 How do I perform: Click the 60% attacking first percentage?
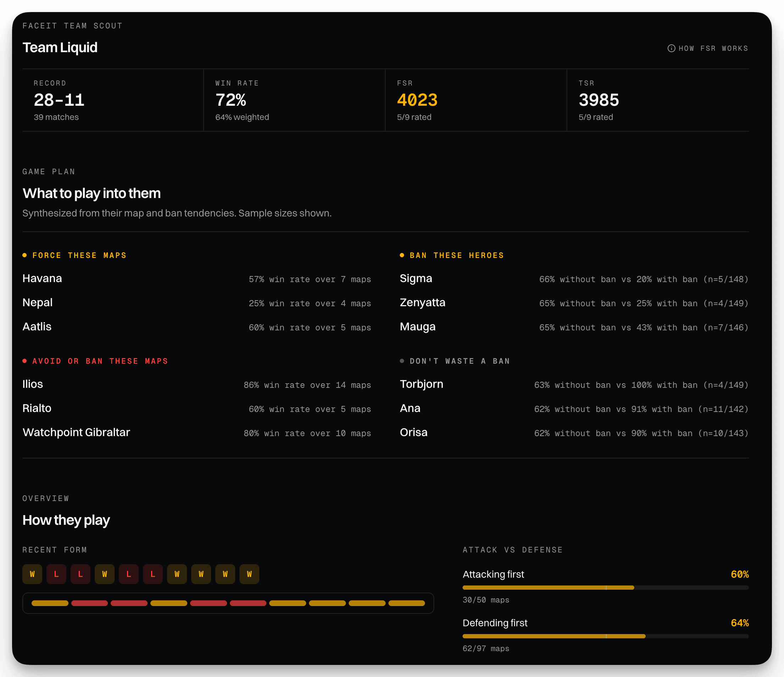[740, 574]
